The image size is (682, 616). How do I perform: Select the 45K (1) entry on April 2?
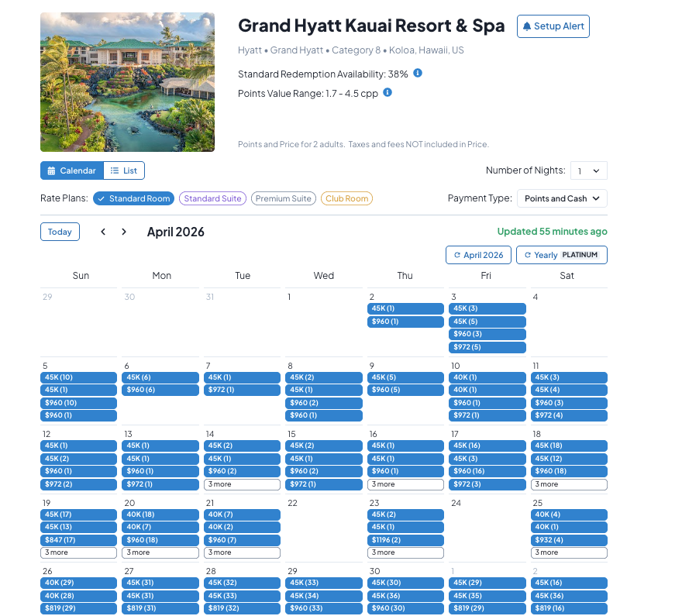pyautogui.click(x=405, y=308)
